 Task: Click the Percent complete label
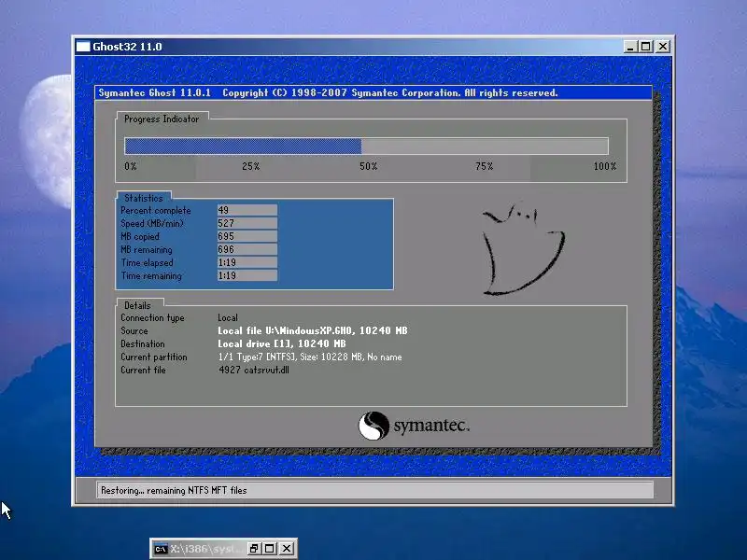[x=156, y=211]
